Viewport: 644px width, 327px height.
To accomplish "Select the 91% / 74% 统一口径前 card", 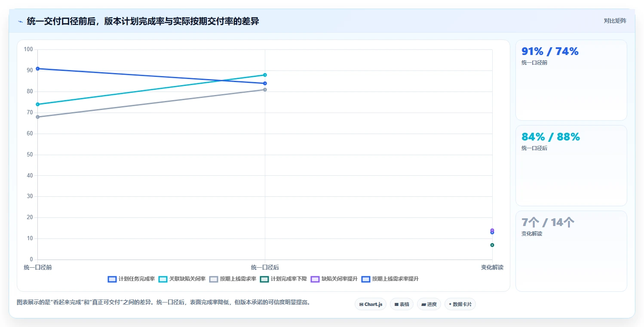I will click(571, 80).
